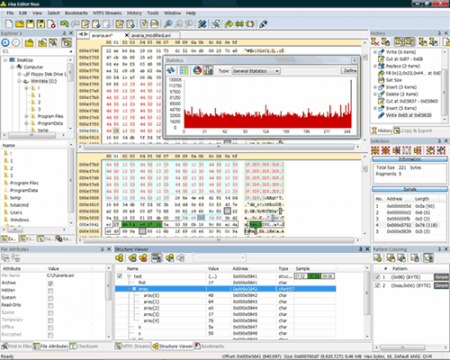Click the first Structure Viewer toolbar icon

(119, 258)
